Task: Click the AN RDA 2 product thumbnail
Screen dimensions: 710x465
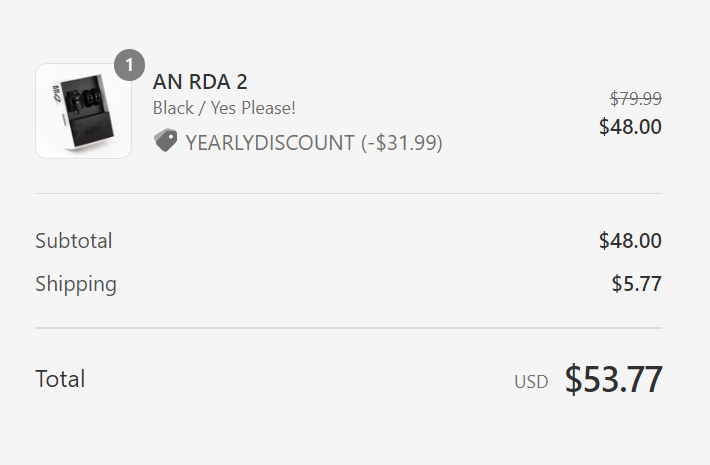Action: coord(83,111)
